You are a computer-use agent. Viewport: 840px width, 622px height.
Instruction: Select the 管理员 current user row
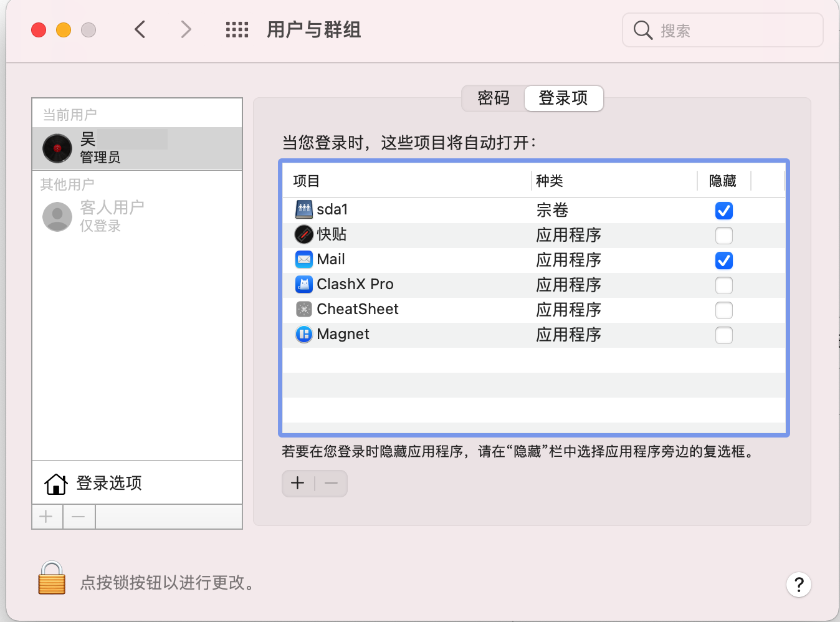pyautogui.click(x=137, y=148)
